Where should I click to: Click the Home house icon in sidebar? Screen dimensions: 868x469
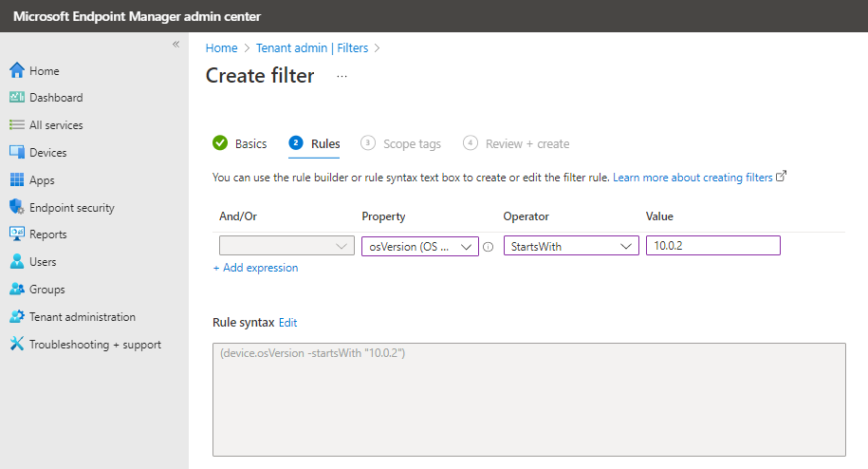(x=17, y=70)
